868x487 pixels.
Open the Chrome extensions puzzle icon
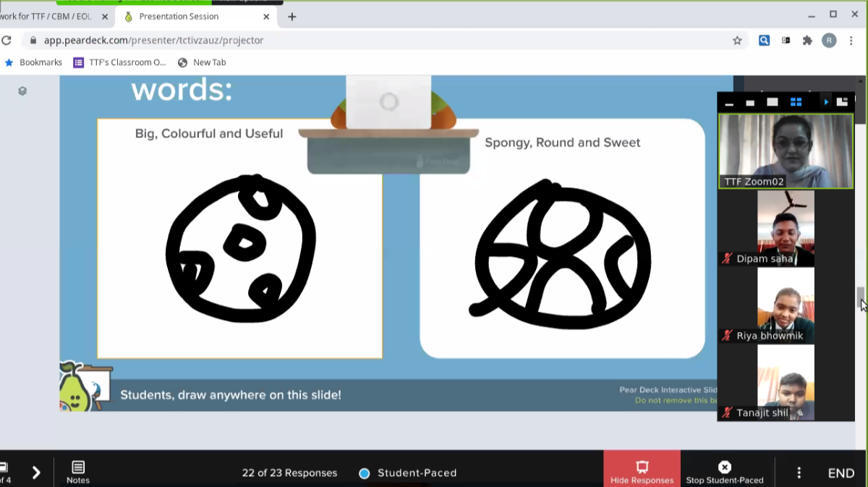(807, 41)
